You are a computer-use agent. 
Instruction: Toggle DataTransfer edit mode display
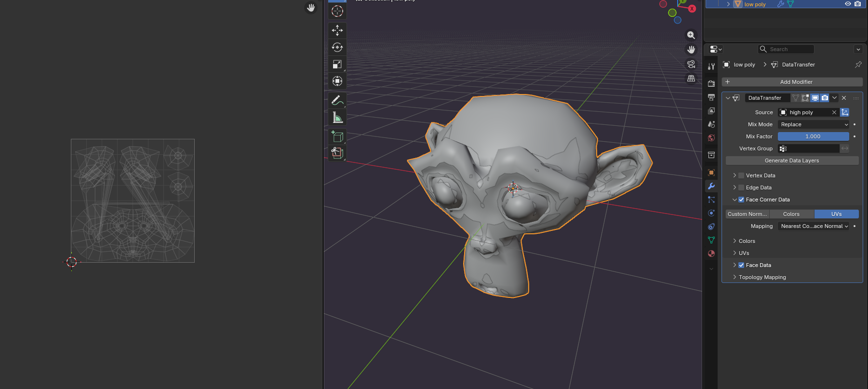tap(805, 98)
